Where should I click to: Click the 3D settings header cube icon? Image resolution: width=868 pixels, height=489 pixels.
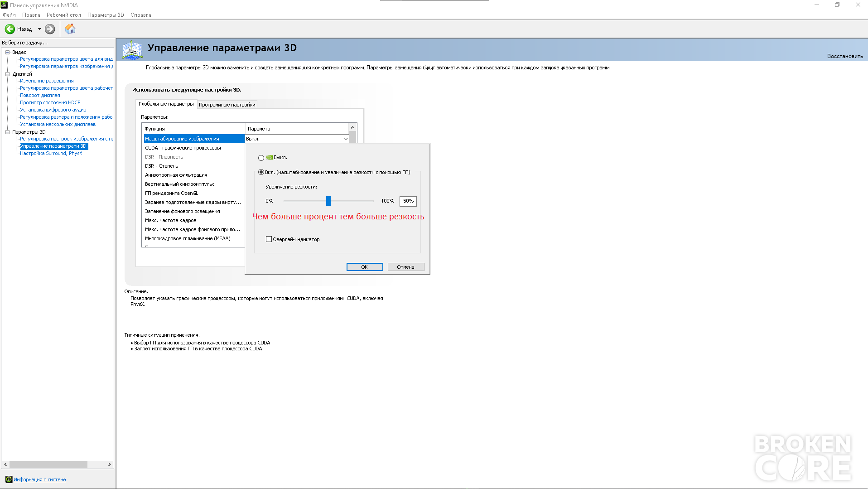132,50
